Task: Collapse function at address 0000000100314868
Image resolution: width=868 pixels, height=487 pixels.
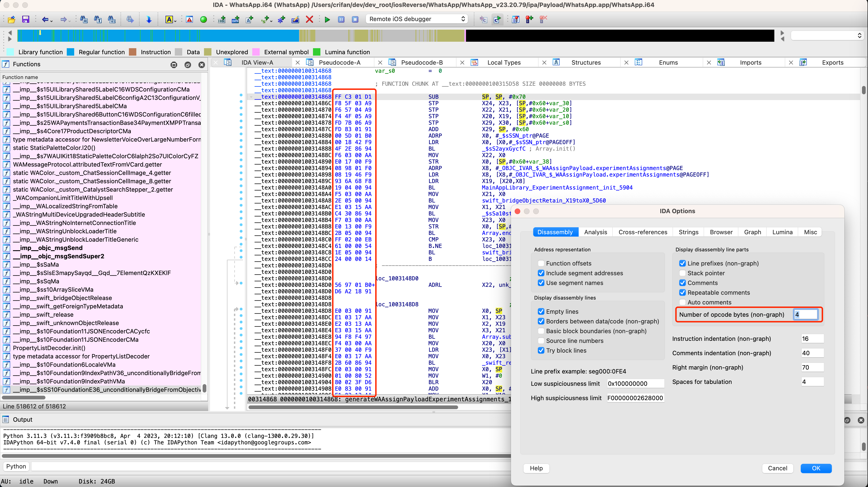Action: pyautogui.click(x=251, y=97)
